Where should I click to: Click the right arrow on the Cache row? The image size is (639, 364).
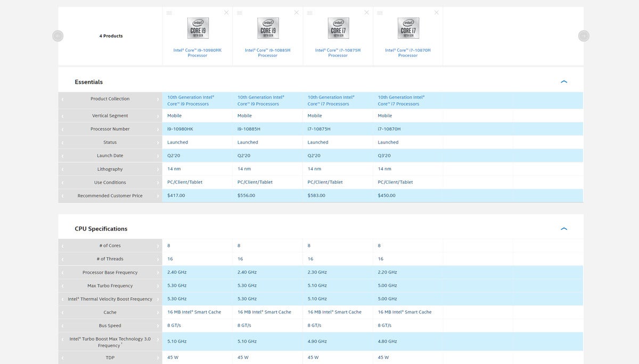tap(158, 312)
